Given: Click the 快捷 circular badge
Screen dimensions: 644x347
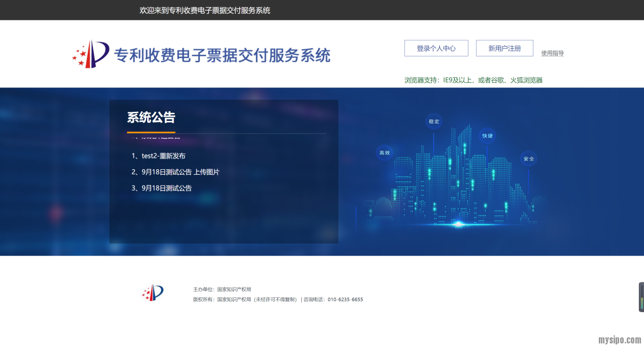Looking at the screenshot, I should tap(487, 136).
